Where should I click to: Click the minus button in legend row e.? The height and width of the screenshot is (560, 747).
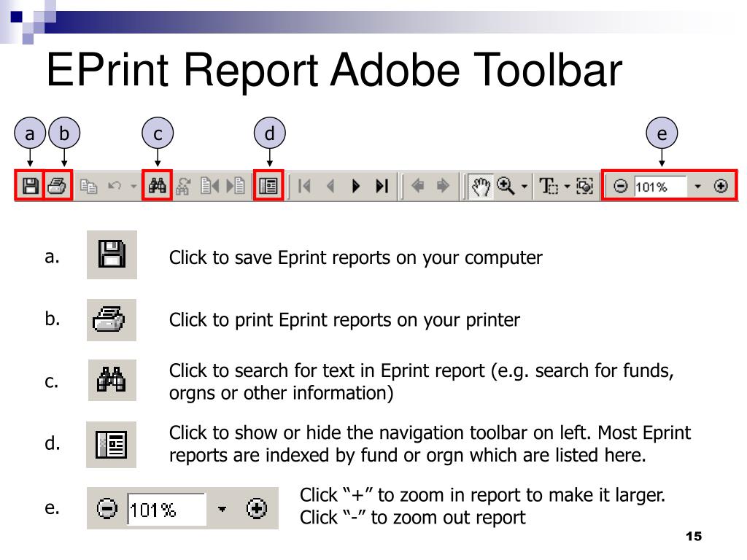(107, 508)
